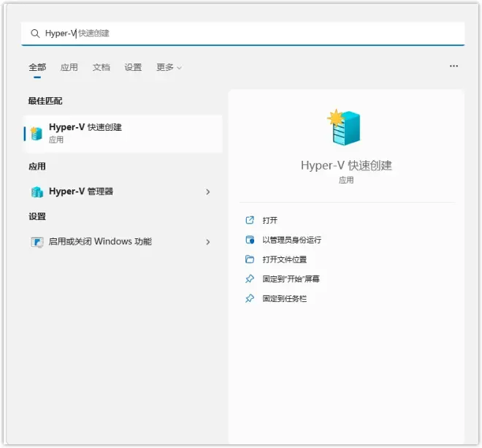Open 启用或关闭 Windows 功能 setting
The image size is (482, 448).
point(123,242)
